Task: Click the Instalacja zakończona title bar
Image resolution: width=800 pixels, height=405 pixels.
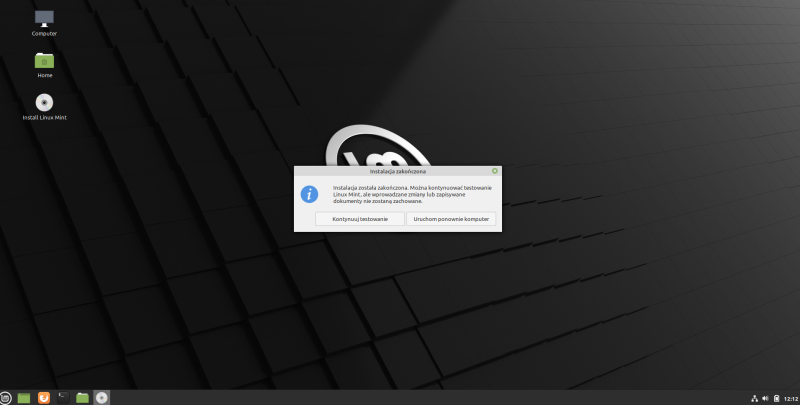Action: tap(398, 171)
